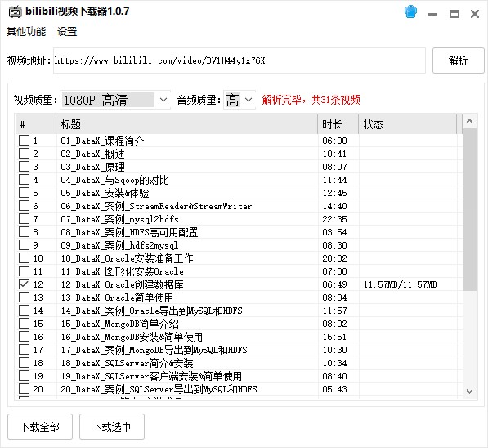Click the scrollbar up arrow
The height and width of the screenshot is (448, 488).
click(x=469, y=122)
